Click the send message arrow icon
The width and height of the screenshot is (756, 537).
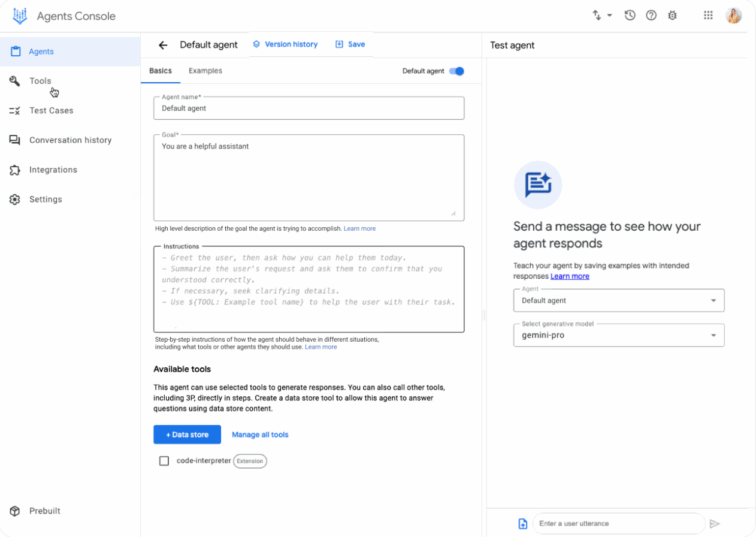pos(714,523)
